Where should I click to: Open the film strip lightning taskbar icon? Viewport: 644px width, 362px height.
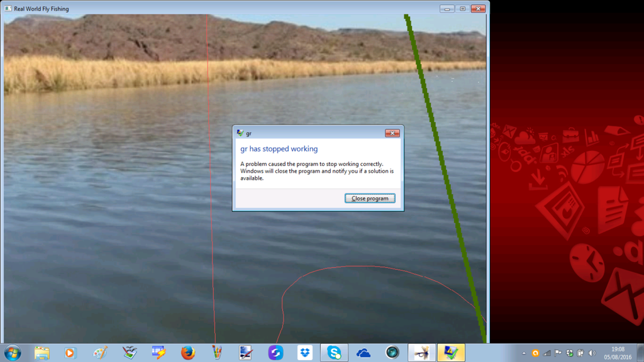tap(158, 353)
